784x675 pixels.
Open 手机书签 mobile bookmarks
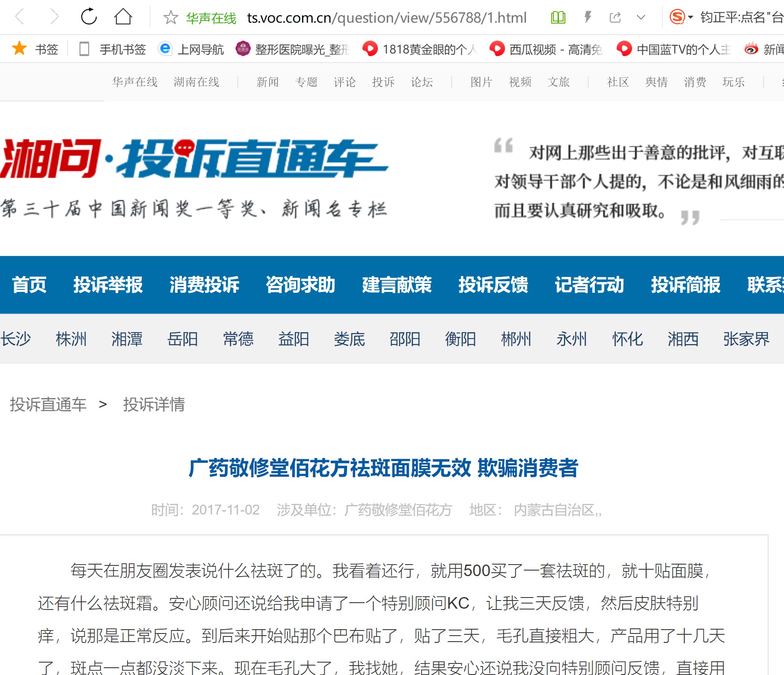pos(113,49)
